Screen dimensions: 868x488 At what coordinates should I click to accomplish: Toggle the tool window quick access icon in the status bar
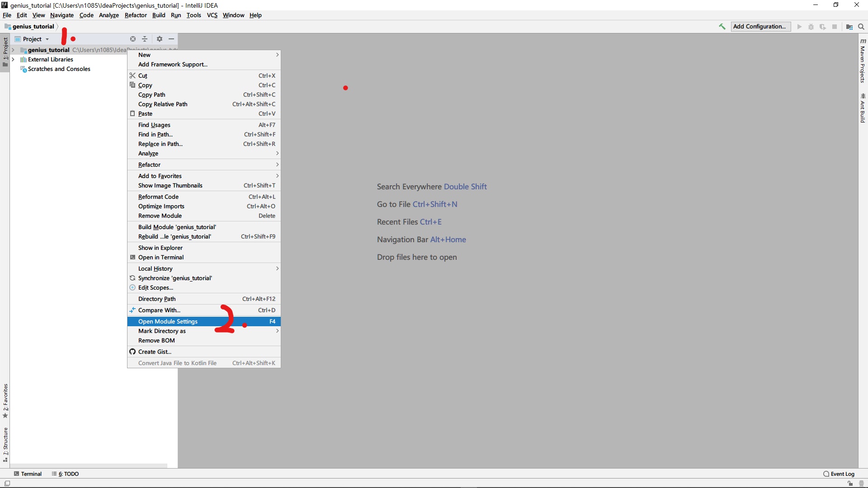tap(7, 483)
